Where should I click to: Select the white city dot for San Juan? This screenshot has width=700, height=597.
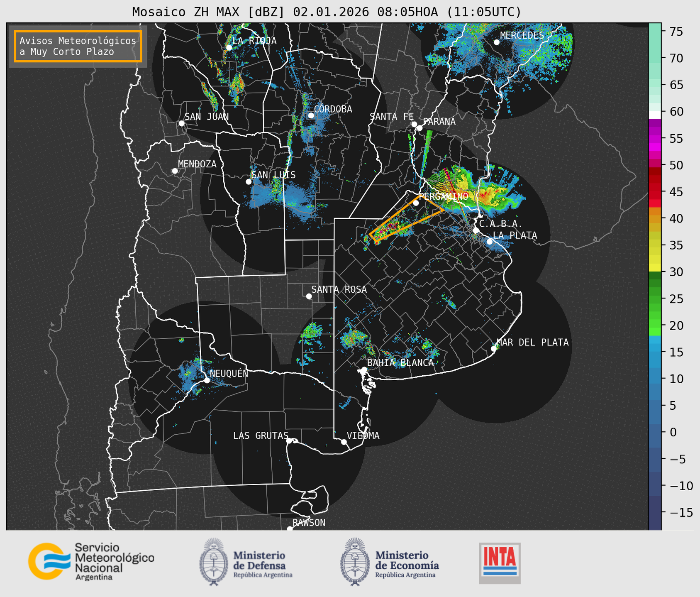pos(181,123)
